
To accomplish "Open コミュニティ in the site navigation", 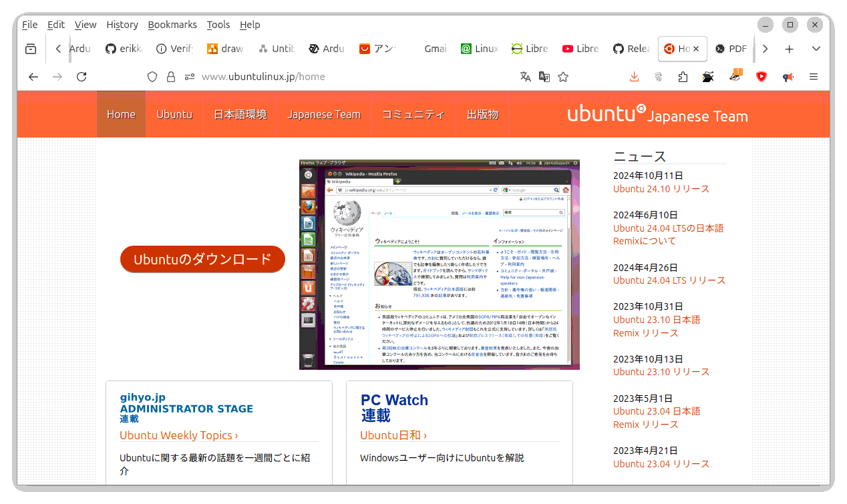I will click(x=413, y=114).
